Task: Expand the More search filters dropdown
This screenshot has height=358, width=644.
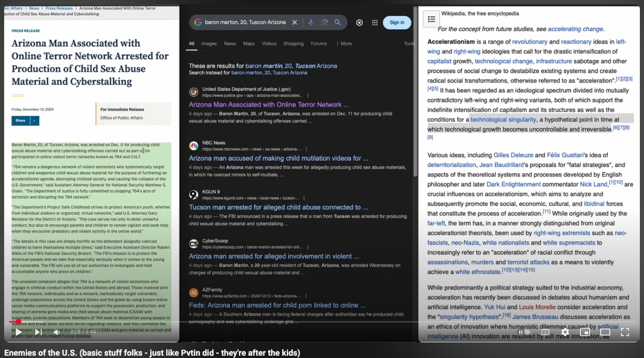Action: tap(343, 44)
